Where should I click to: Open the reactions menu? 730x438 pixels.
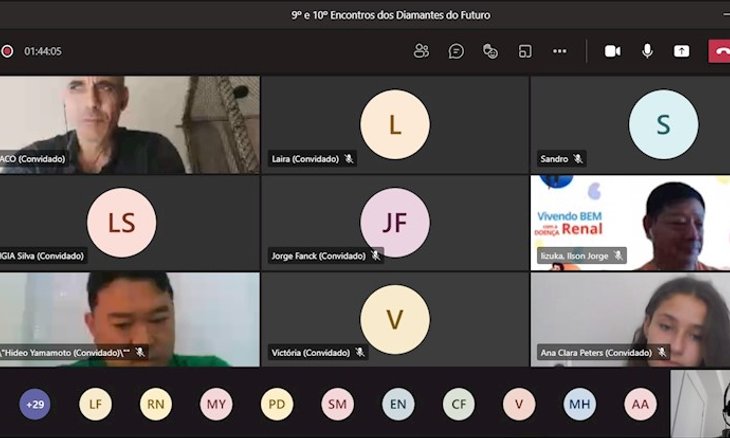tap(490, 51)
